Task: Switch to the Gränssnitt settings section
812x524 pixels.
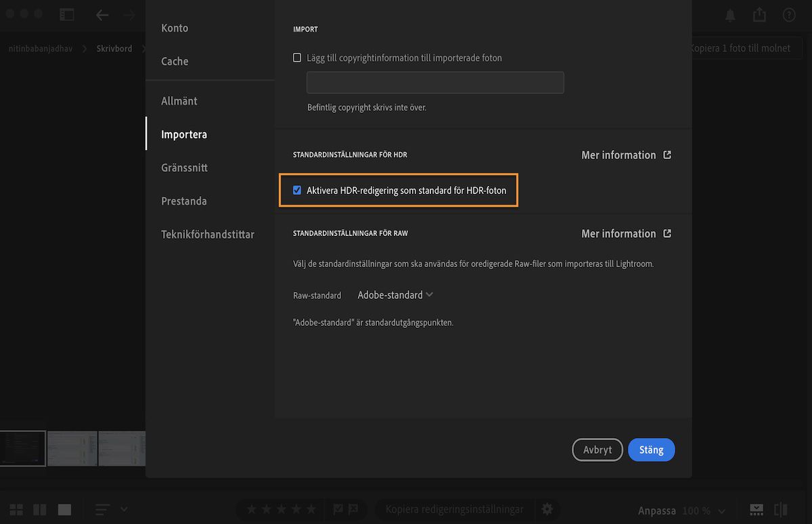Action: point(184,167)
